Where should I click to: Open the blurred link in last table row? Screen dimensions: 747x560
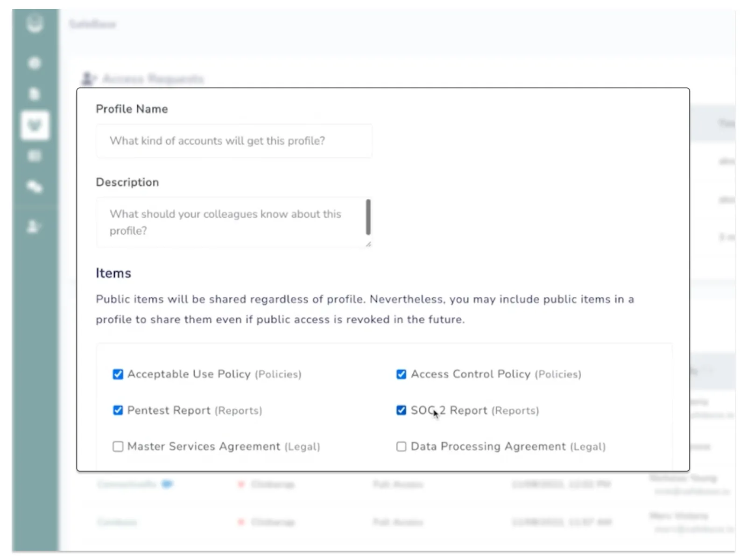pos(117,522)
